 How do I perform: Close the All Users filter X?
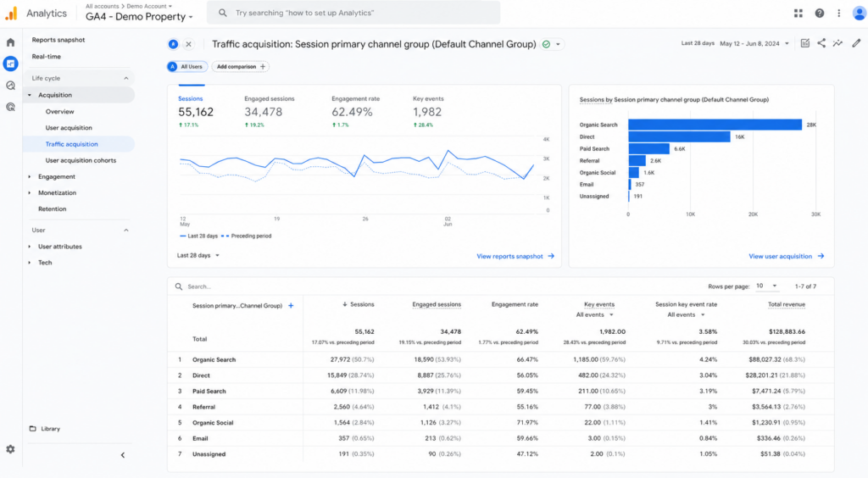(x=189, y=44)
